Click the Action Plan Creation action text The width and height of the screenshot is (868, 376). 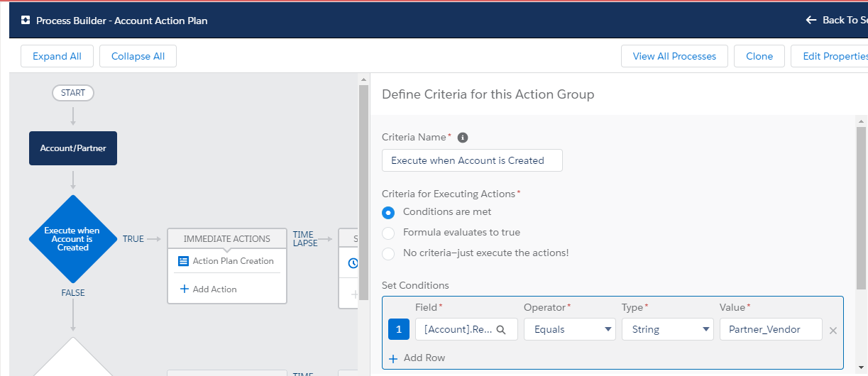(233, 261)
